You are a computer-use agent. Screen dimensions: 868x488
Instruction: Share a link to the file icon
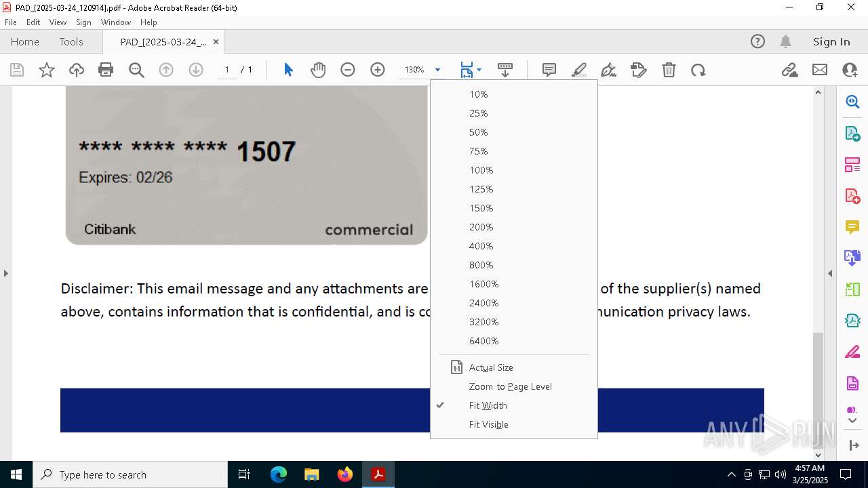click(x=790, y=70)
